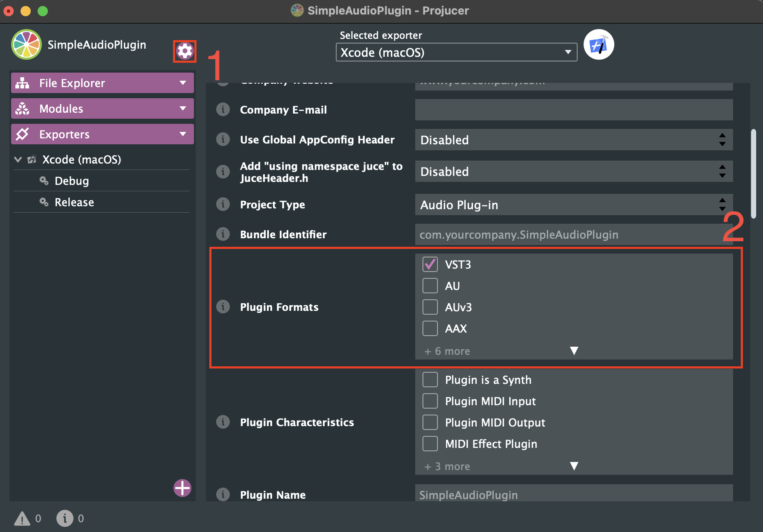Enable the AUv3 plugin format
The width and height of the screenshot is (763, 532).
(430, 307)
